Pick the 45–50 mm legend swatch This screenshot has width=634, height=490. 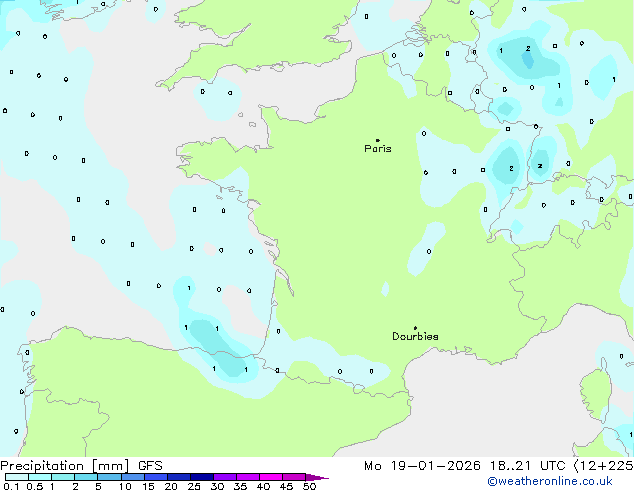coord(294,477)
